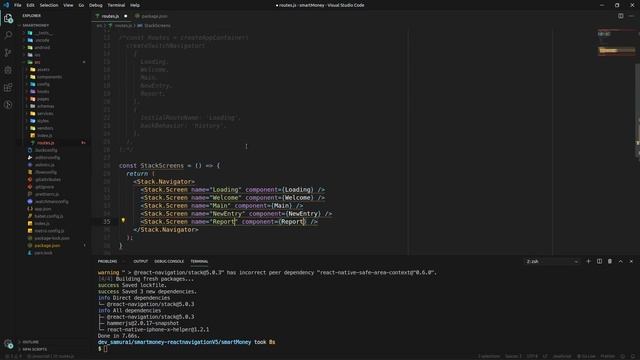Expand the styles folder
640x360 pixels.
[43, 121]
